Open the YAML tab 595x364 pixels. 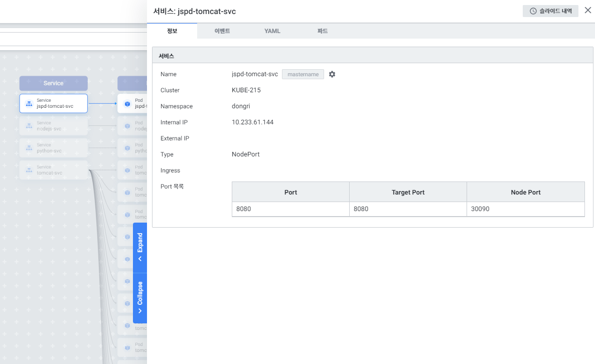[x=272, y=31]
